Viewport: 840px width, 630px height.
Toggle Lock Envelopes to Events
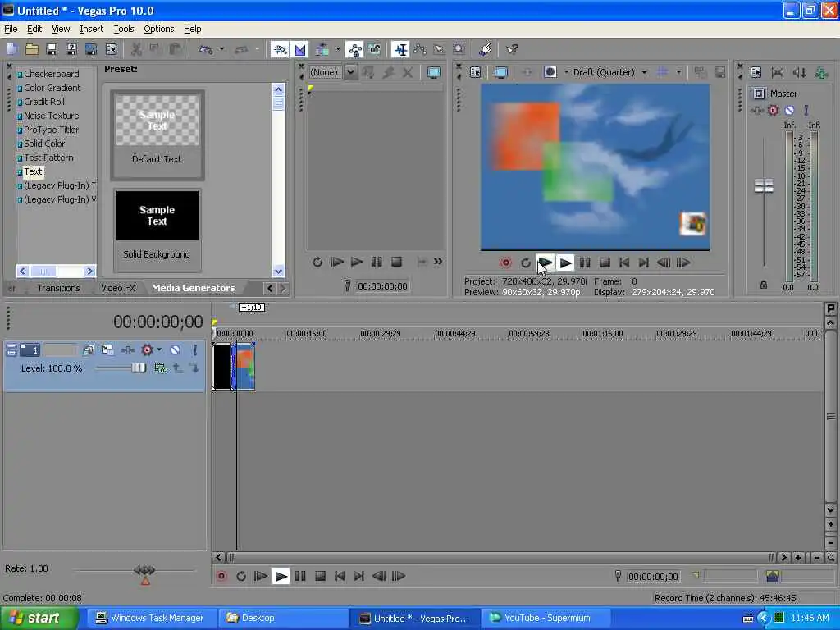(354, 50)
